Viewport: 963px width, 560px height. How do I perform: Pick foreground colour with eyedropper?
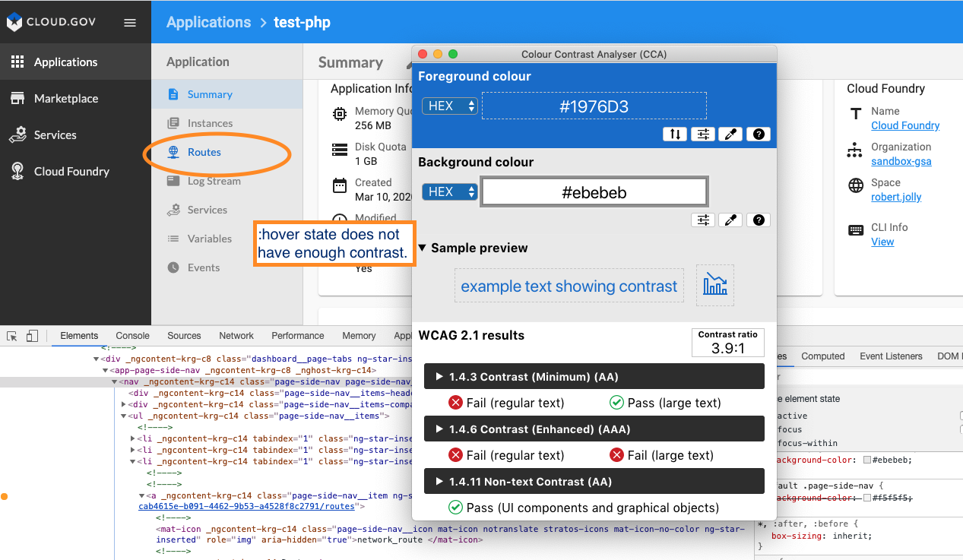click(x=730, y=134)
